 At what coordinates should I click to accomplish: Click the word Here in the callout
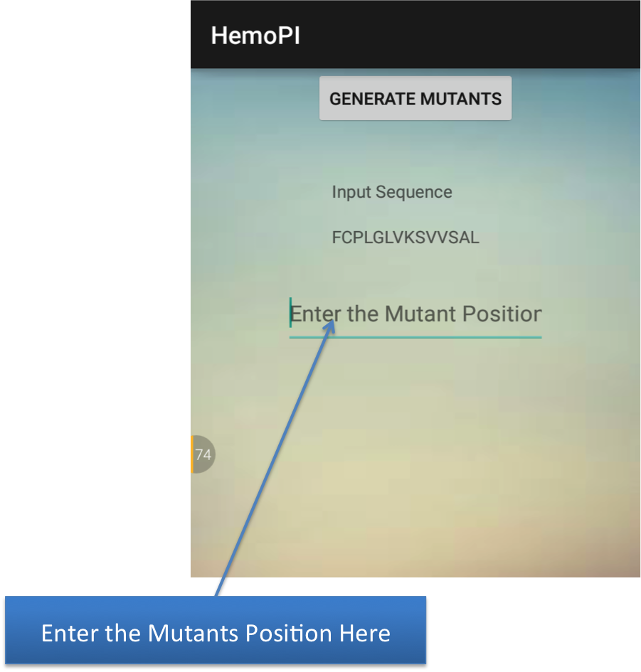coord(365,633)
